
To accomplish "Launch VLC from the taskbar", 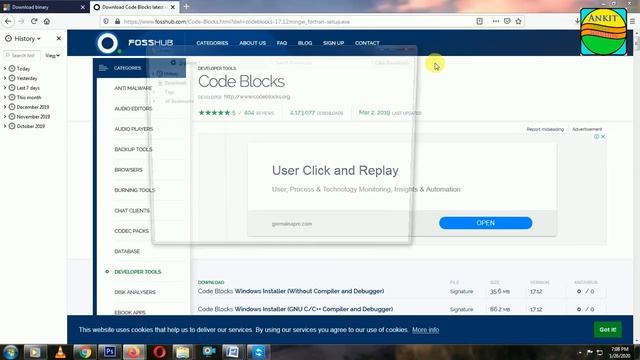I will (x=60, y=352).
